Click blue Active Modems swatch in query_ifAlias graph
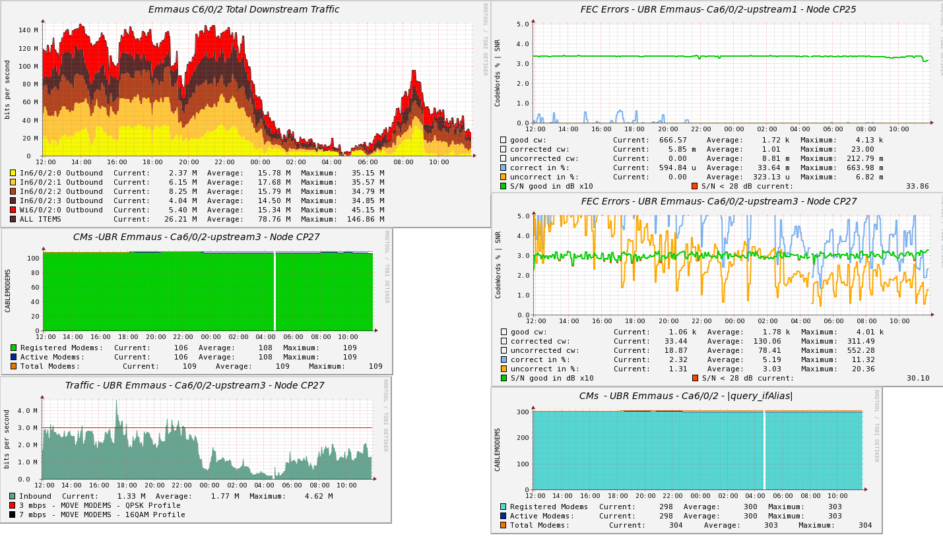The image size is (943, 560). (503, 516)
